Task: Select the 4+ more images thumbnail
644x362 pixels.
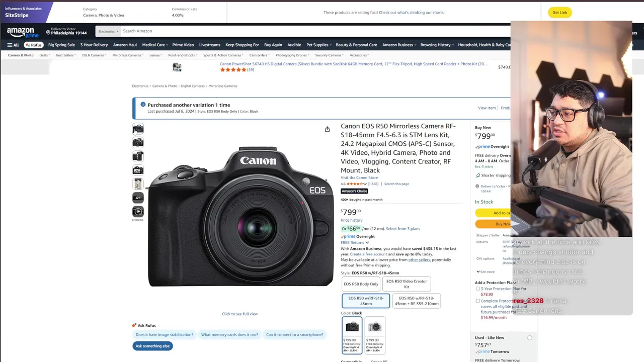Action: click(138, 198)
